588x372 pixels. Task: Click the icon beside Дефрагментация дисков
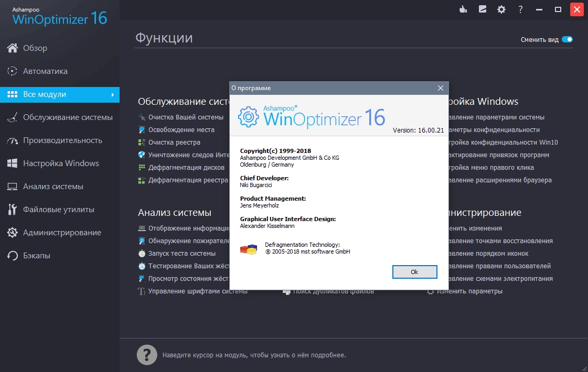pos(142,168)
